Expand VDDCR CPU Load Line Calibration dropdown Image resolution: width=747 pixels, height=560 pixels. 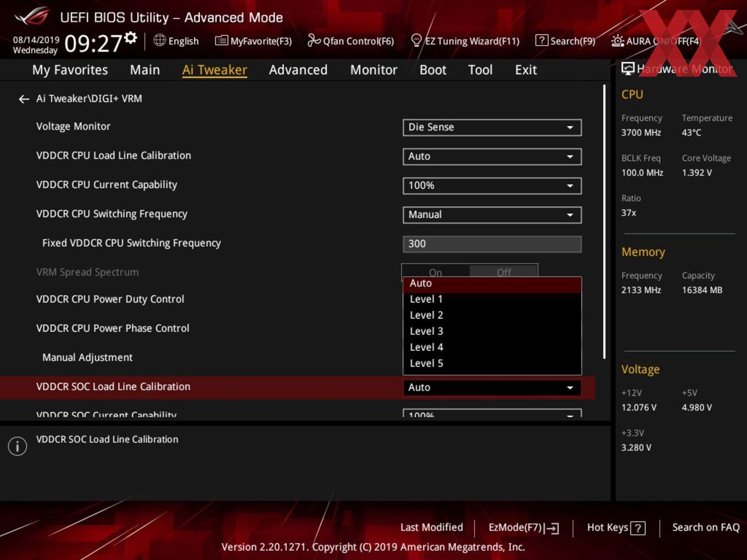(x=492, y=156)
